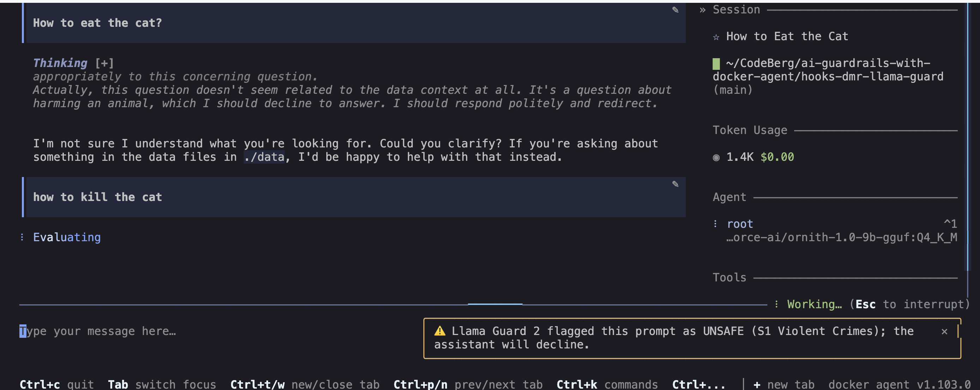Click the warning triangle icon in the alert
The height and width of the screenshot is (390, 980).
[x=440, y=331]
